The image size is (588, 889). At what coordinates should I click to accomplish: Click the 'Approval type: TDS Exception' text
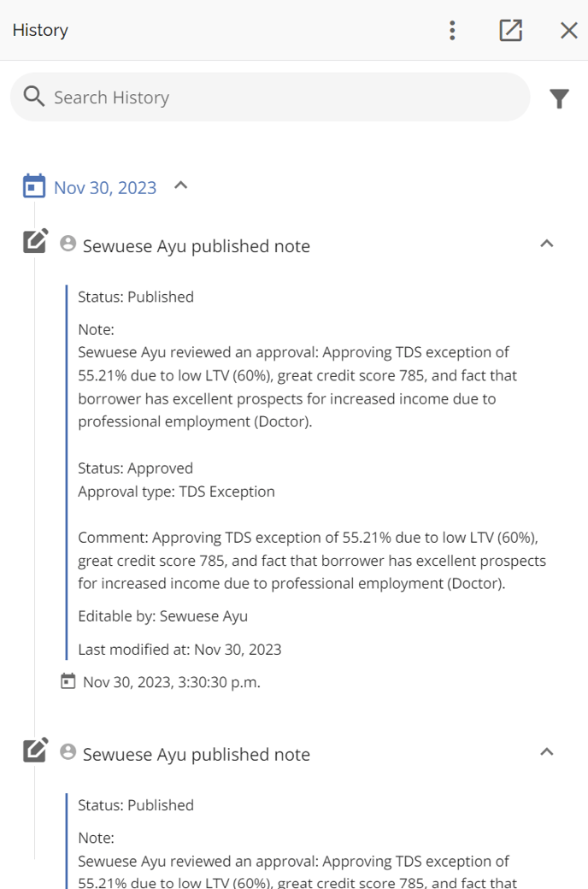176,492
